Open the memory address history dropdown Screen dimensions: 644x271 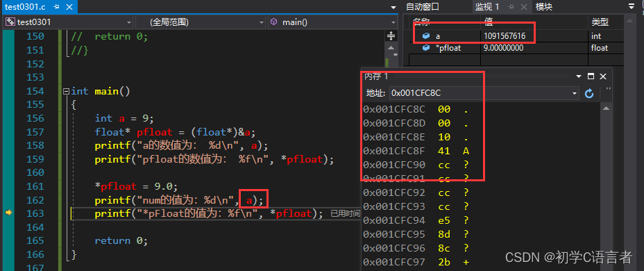[x=575, y=93]
